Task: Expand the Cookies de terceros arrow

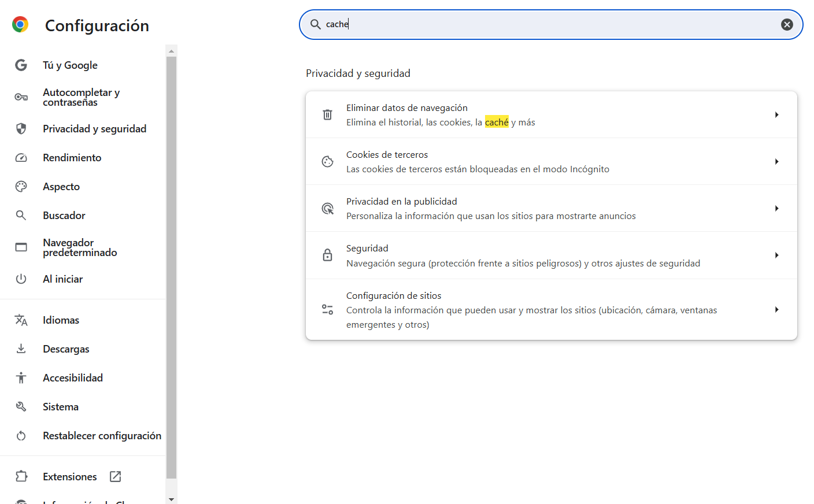Action: 776,162
